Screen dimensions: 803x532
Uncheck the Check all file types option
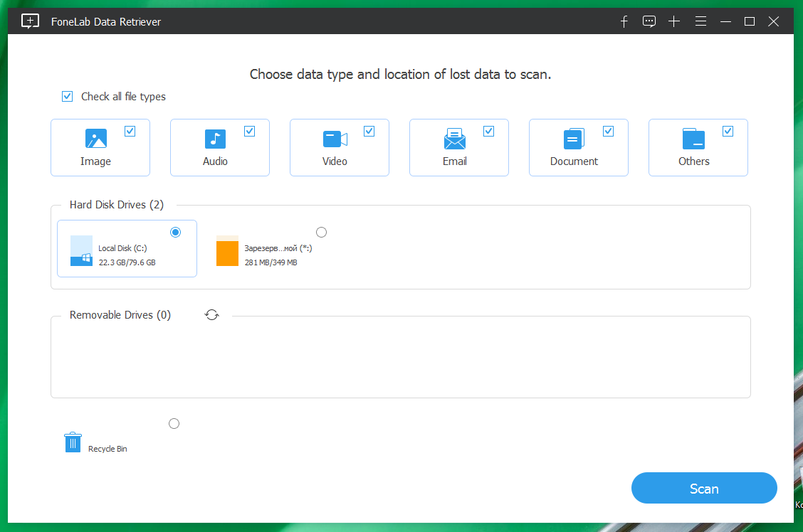67,96
